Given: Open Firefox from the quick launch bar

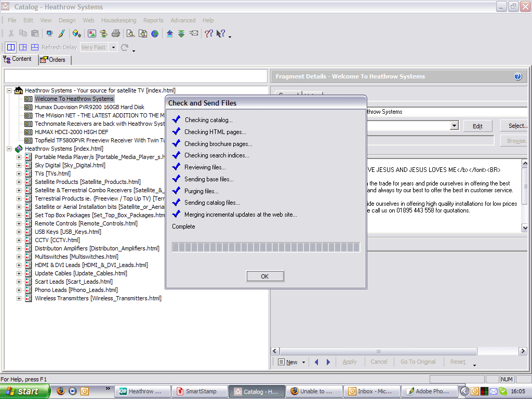Looking at the screenshot, I should tap(61, 391).
